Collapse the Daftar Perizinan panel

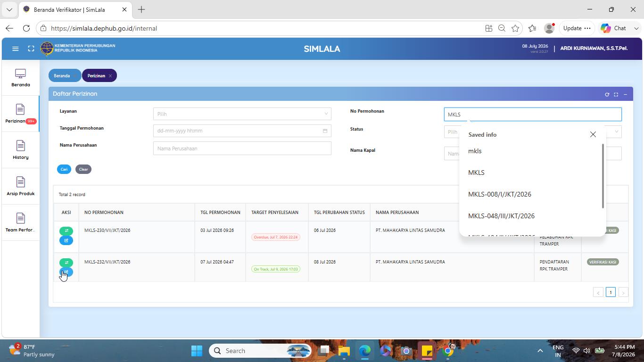pos(625,94)
